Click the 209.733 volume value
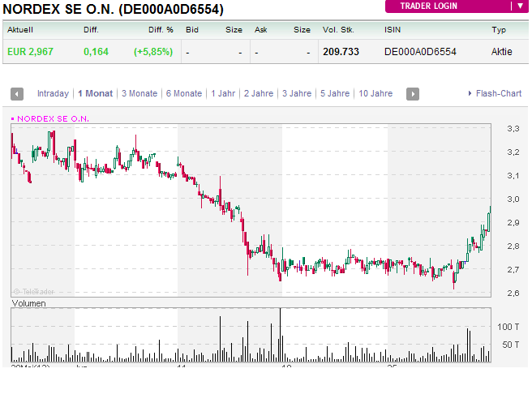532x407 pixels. 341,52
